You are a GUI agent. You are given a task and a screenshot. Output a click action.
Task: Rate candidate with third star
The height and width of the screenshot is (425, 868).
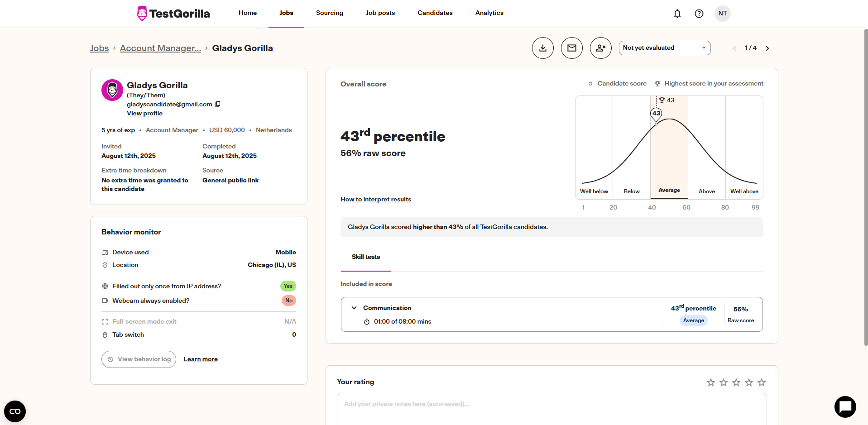736,382
